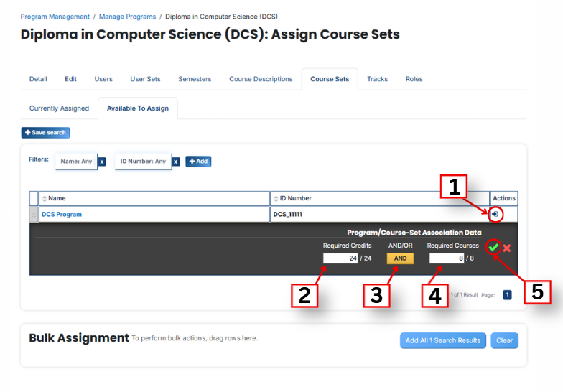Open Manage Programs breadcrumb link
This screenshot has width=563, height=392.
coord(128,17)
